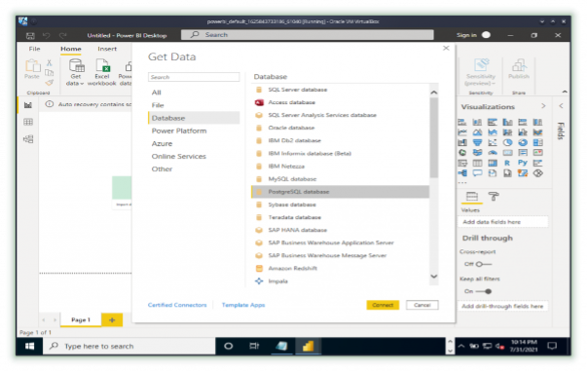Image resolution: width=588 pixels, height=372 pixels.
Task: Select the Matrix visualization icon
Action: pos(493,163)
